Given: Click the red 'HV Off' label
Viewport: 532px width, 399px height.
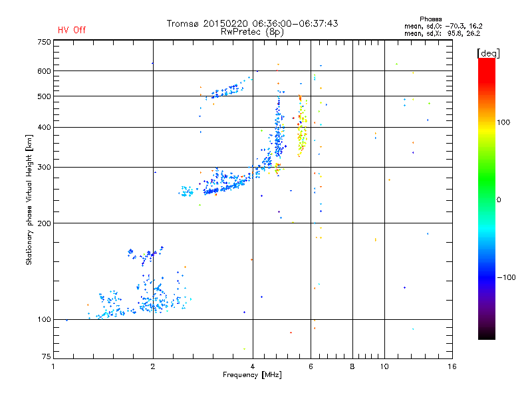Looking at the screenshot, I should click(x=72, y=30).
